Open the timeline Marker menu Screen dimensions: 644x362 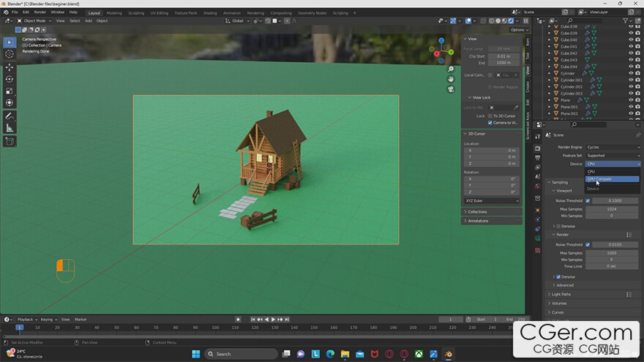pos(80,320)
